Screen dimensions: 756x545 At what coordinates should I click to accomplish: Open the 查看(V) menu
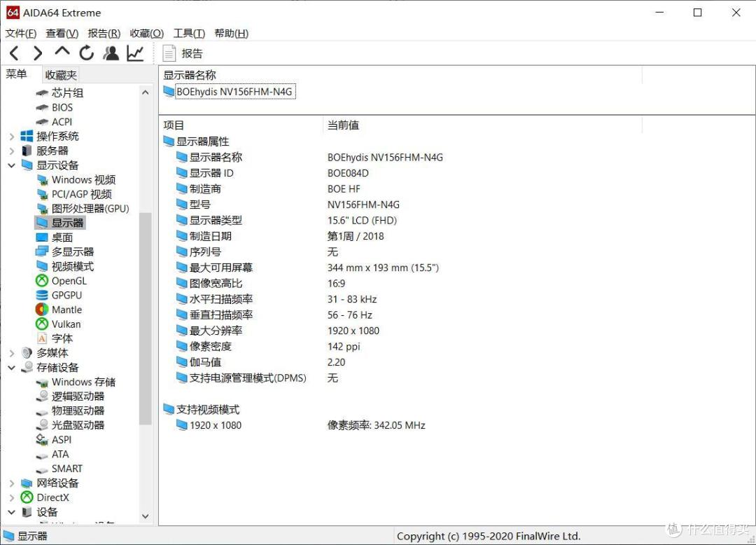point(62,34)
